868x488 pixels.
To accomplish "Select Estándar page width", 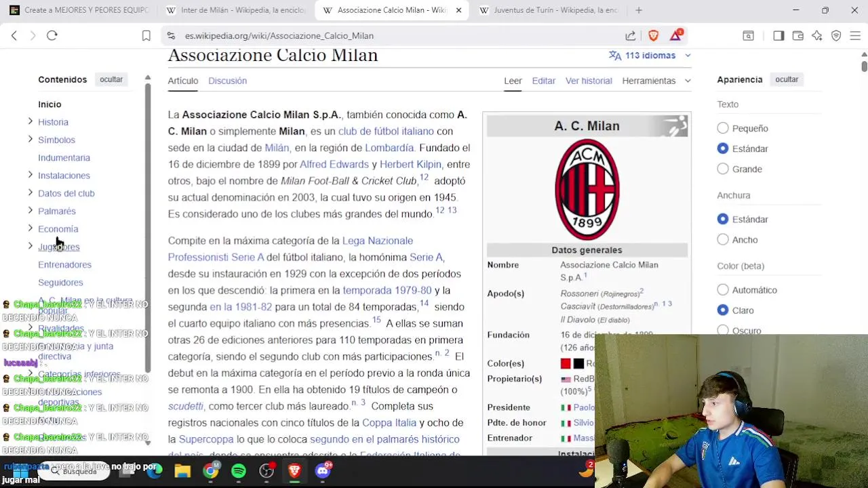I will point(723,219).
